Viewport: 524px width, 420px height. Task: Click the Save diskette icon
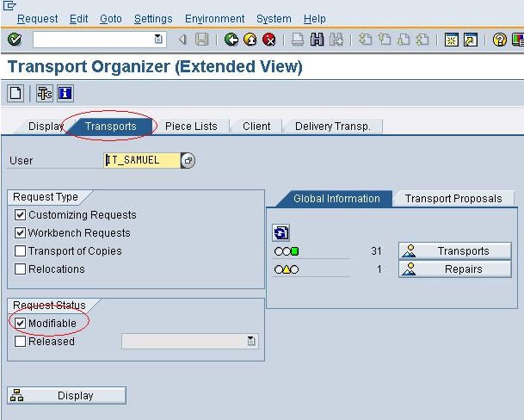point(202,40)
